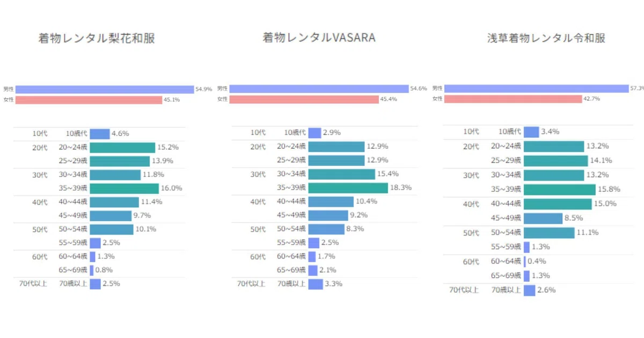Select the VASARA 40~44歳 10.4% bar
Viewport: 644px width, 338px height.
tap(331, 202)
